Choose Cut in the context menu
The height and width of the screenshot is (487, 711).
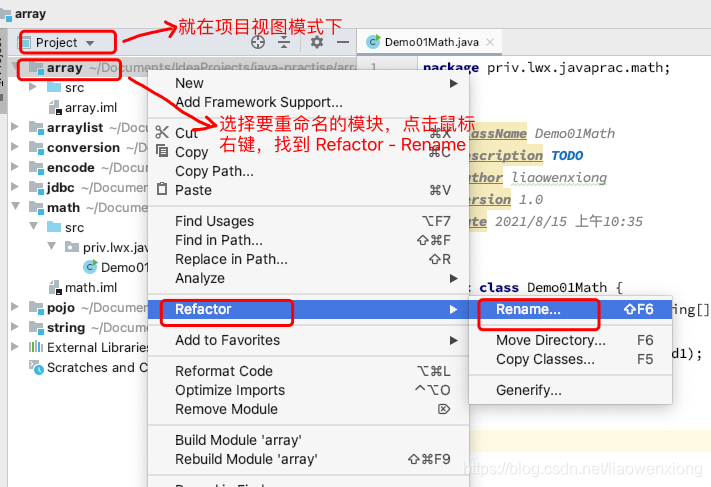[308, 133]
